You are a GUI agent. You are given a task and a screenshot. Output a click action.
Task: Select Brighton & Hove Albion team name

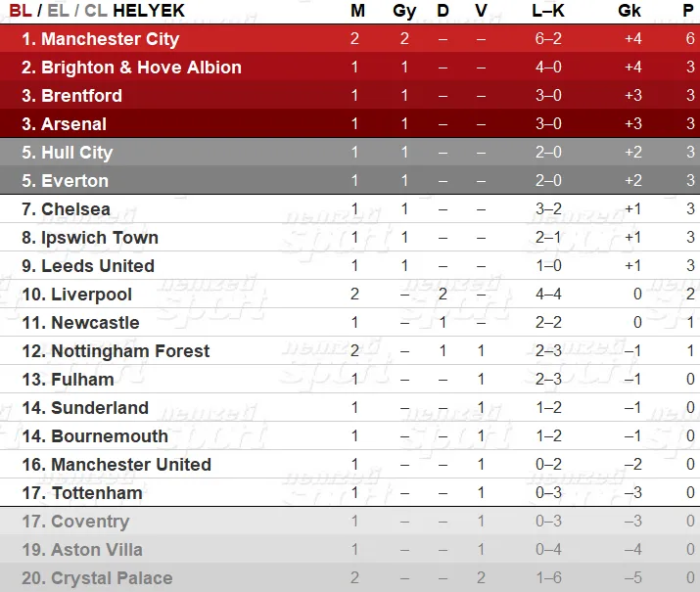pyautogui.click(x=142, y=68)
